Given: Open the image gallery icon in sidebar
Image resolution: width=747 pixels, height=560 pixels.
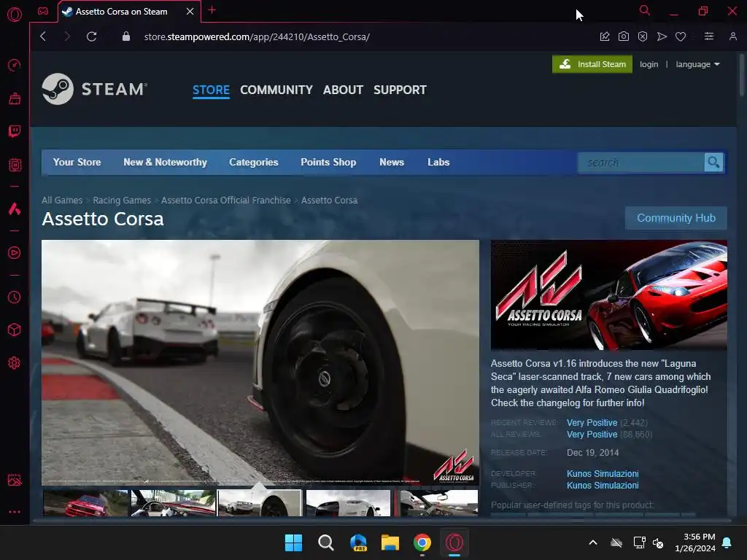Looking at the screenshot, I should [x=15, y=480].
